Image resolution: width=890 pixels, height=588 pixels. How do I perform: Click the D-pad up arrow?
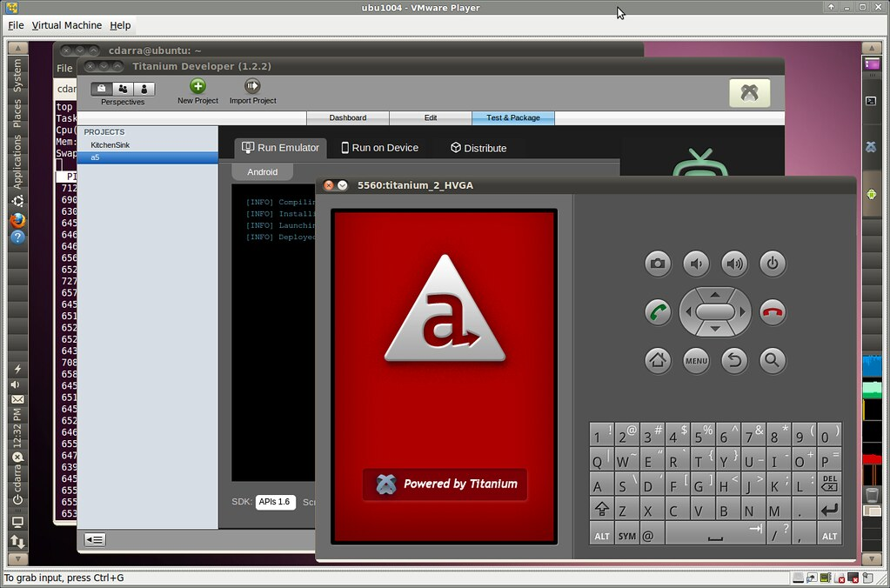pos(715,295)
